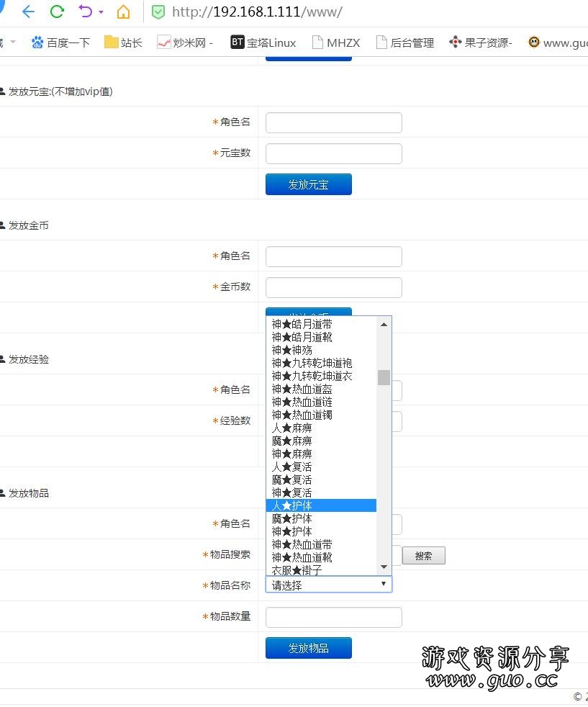This screenshot has width=588, height=707.
Task: Open the 宝塔Linux bookmark
Action: [263, 42]
